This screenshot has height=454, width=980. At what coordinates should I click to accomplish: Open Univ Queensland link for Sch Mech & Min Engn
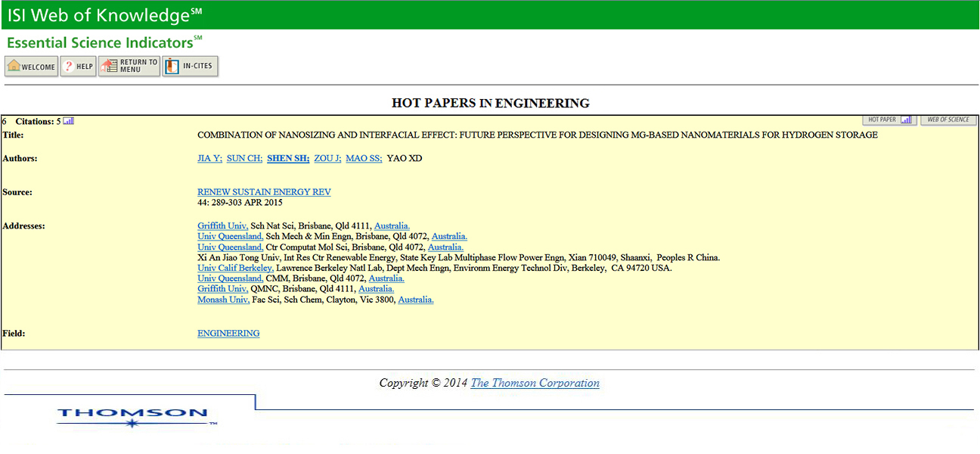click(231, 236)
